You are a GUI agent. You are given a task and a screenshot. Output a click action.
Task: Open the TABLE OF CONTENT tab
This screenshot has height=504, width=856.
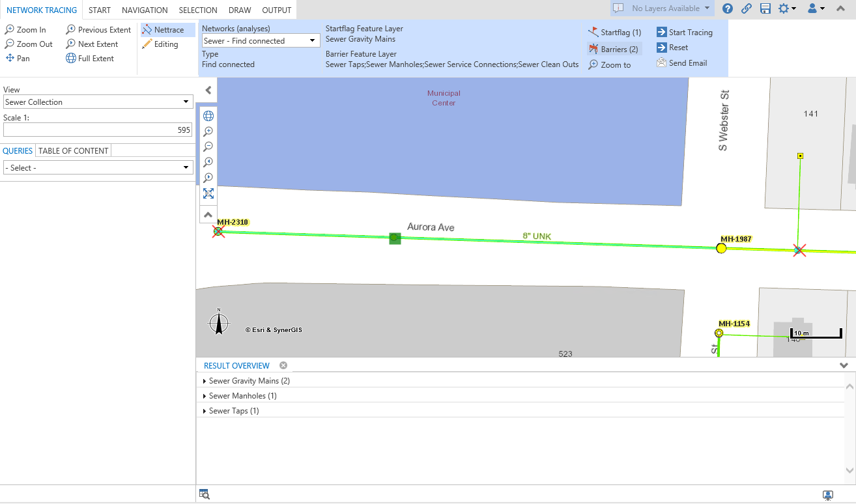[x=74, y=150]
